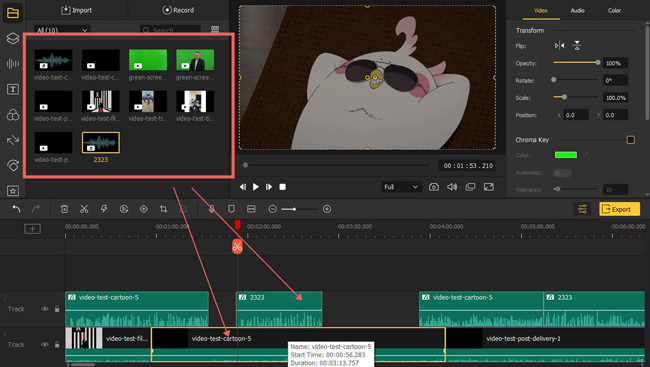Open the media folder sidebar icon

tap(13, 13)
